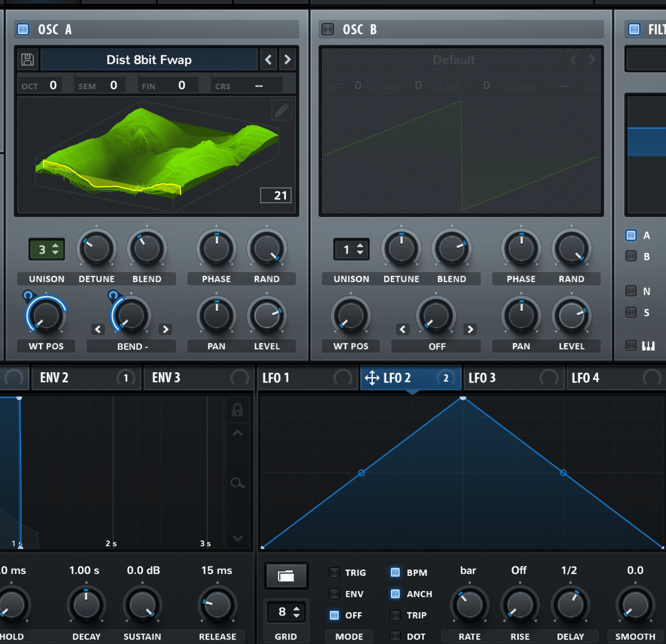The image size is (666, 644).
Task: Click the LFO 2 move drag-source icon
Action: coord(372,378)
